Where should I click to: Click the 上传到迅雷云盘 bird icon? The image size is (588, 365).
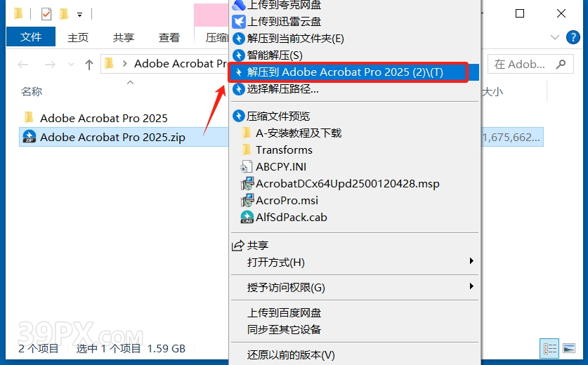[239, 22]
